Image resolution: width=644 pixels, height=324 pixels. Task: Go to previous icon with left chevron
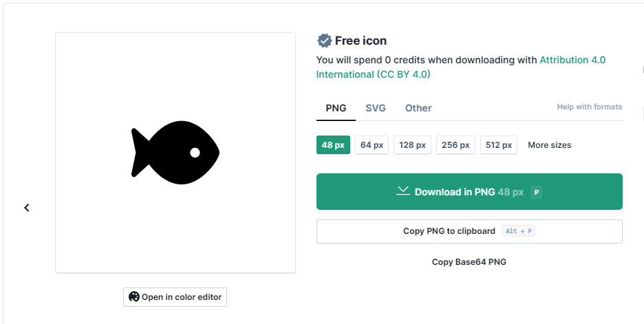tap(27, 208)
